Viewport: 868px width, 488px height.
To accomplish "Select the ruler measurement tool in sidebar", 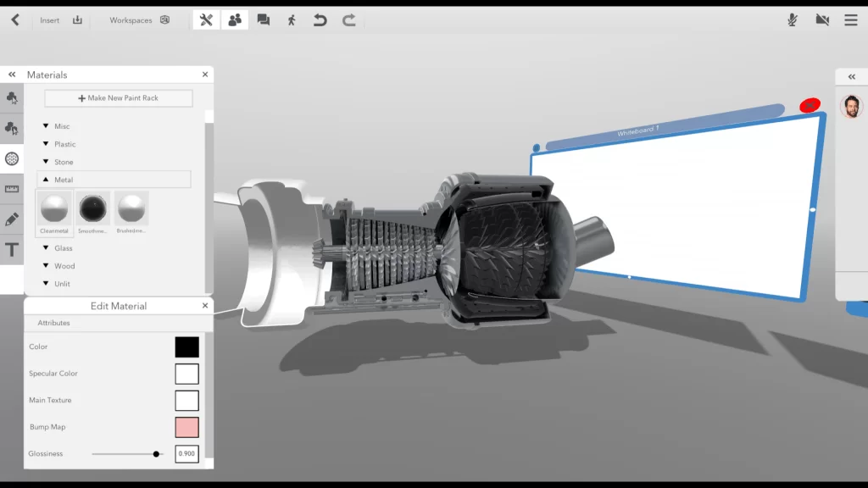I will tap(12, 189).
